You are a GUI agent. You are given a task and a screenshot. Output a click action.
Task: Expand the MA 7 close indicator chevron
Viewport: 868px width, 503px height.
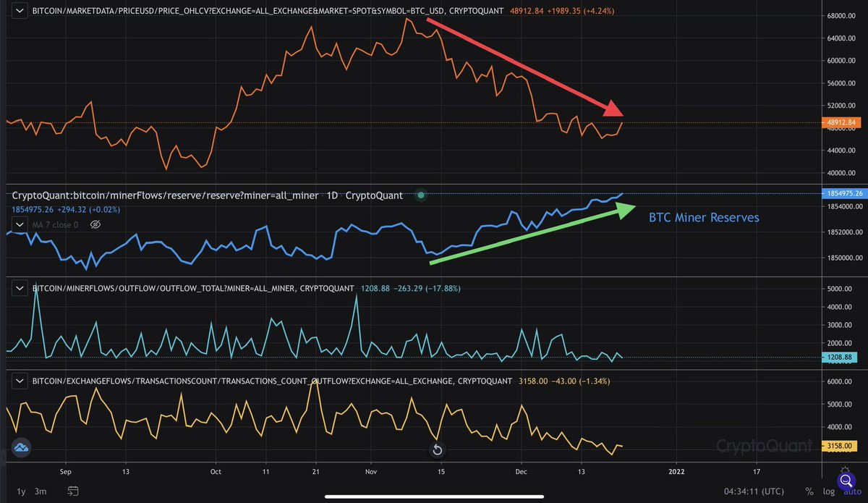[x=20, y=225]
